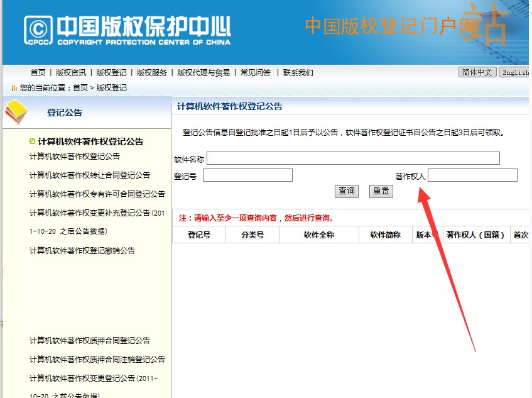Open the 版权代理与贸易 menu item

(x=204, y=73)
